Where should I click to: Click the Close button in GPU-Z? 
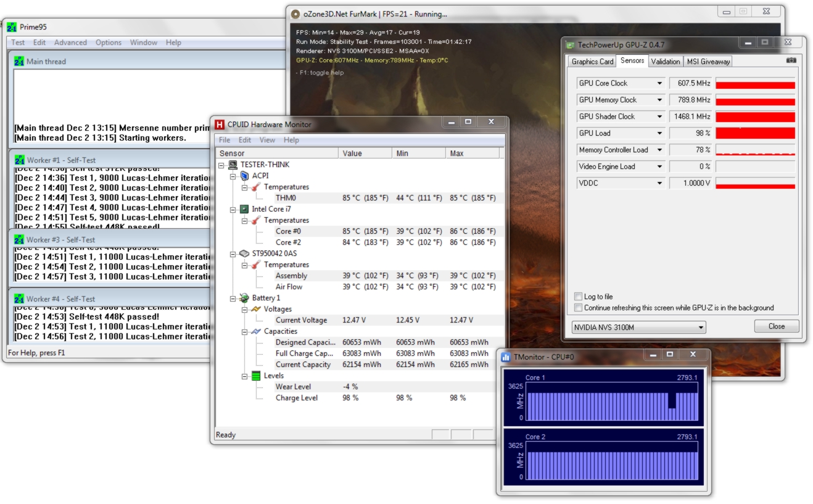tap(777, 326)
